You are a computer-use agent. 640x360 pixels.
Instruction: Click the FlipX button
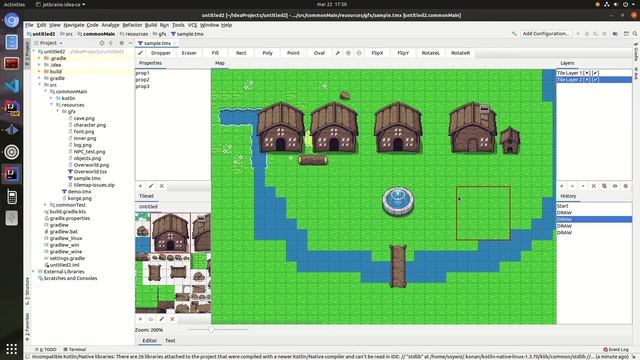[377, 53]
